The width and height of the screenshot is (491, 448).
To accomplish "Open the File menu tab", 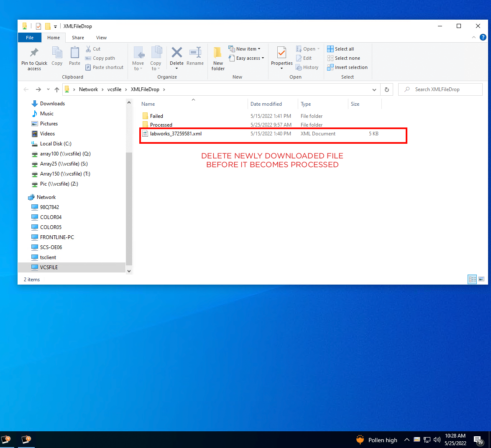I will coord(30,38).
